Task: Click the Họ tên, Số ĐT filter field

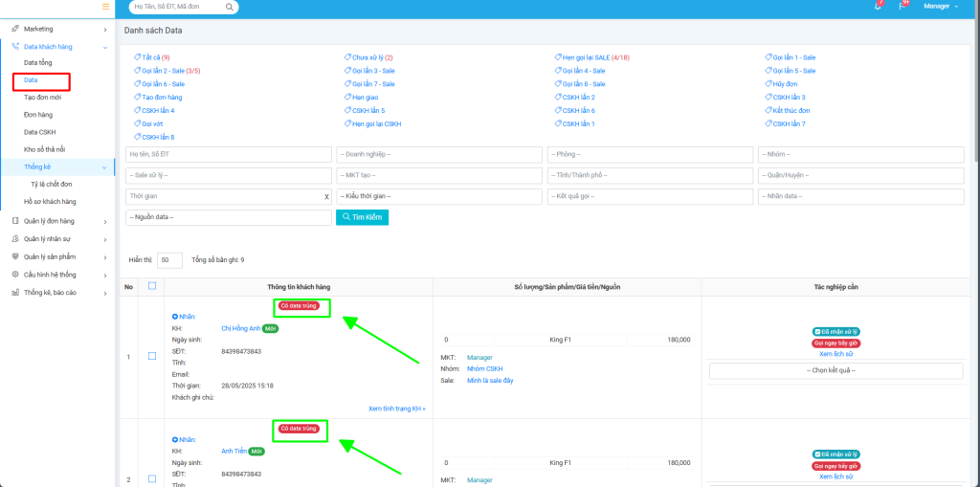Action: [228, 155]
